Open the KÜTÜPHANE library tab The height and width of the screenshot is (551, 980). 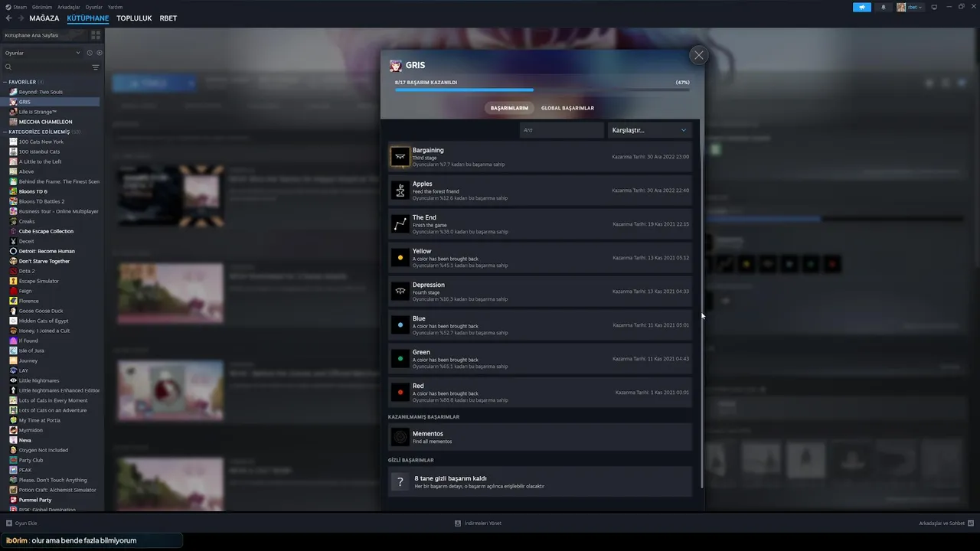point(88,18)
